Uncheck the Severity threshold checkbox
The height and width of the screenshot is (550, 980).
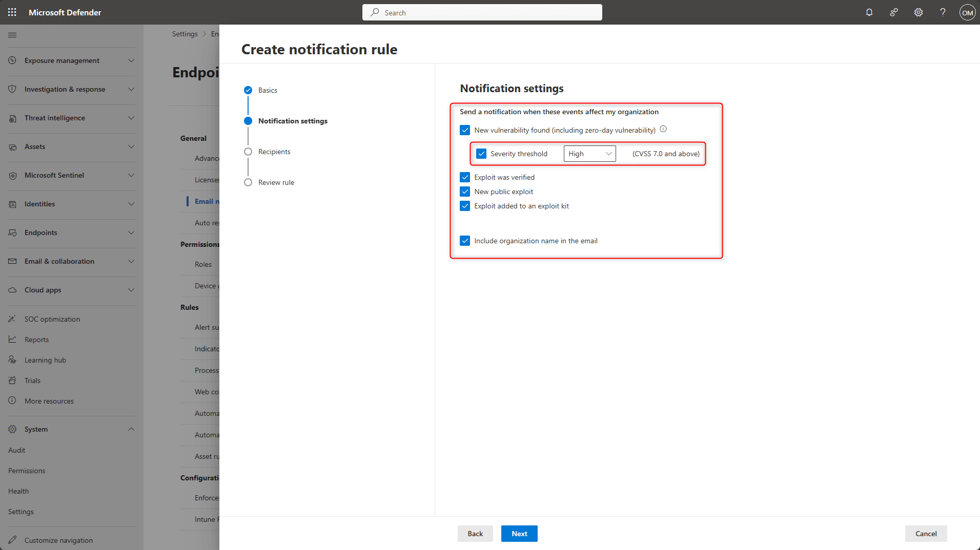pyautogui.click(x=481, y=154)
